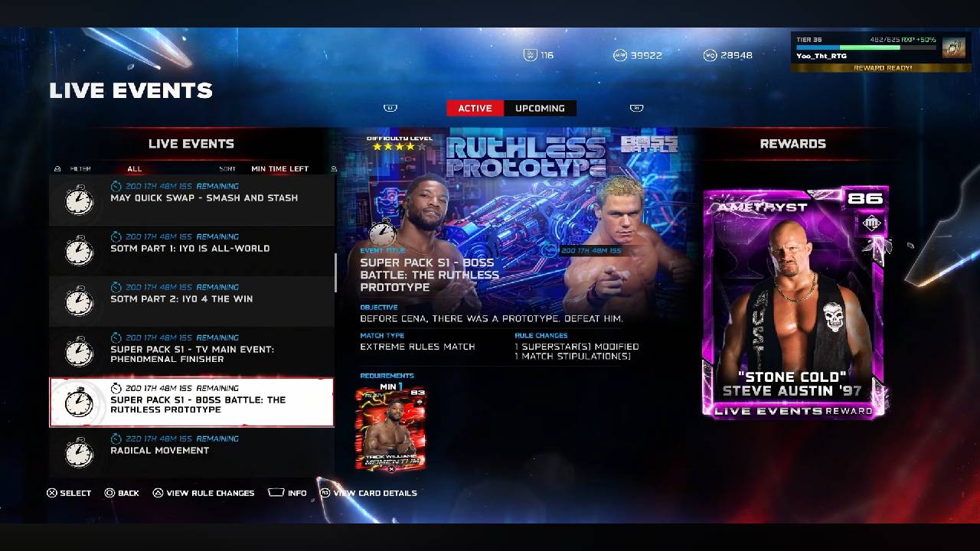This screenshot has height=551, width=980.
Task: Click the circle button icon for Back
Action: 109,493
